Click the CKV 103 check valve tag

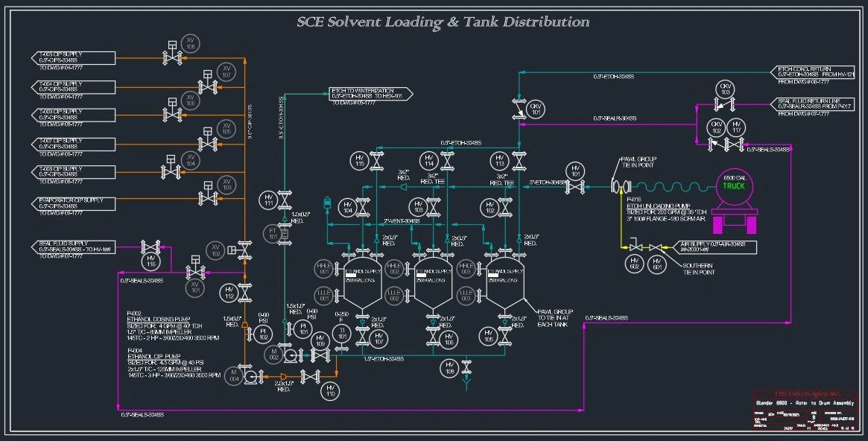tap(725, 89)
